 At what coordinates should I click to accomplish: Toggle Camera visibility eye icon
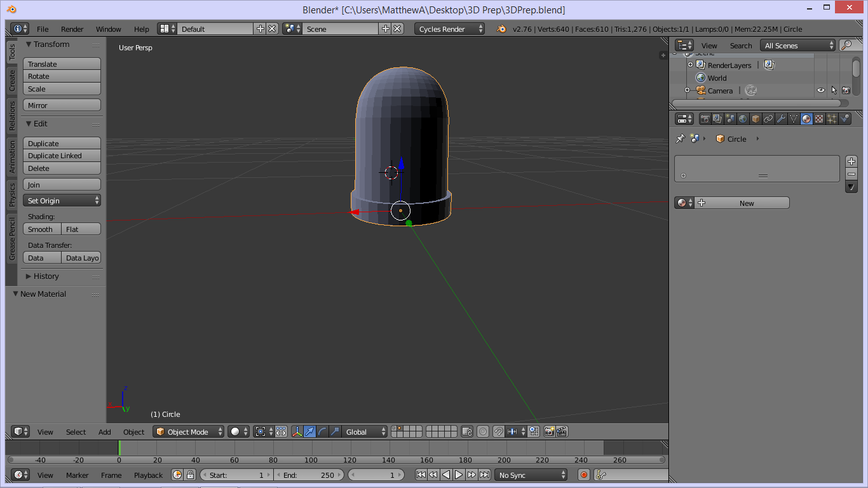821,90
